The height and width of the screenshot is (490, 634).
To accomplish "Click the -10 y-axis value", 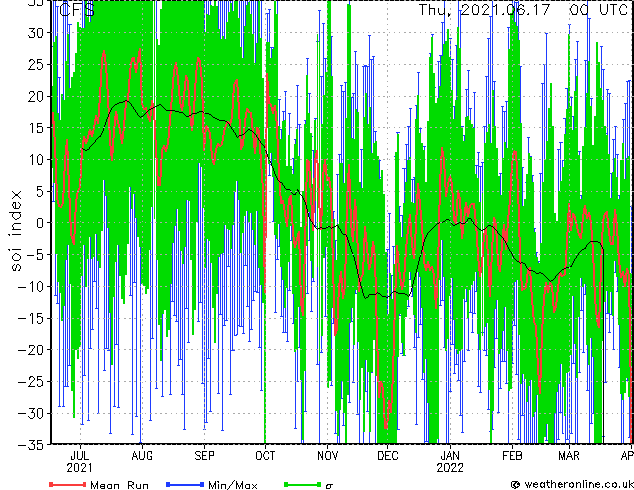I will click(x=31, y=287).
